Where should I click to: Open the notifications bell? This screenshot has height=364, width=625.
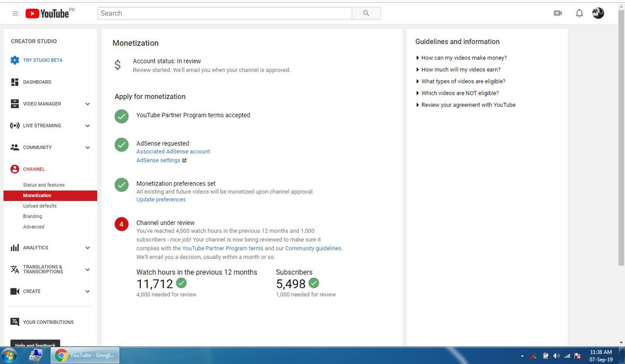click(x=579, y=14)
